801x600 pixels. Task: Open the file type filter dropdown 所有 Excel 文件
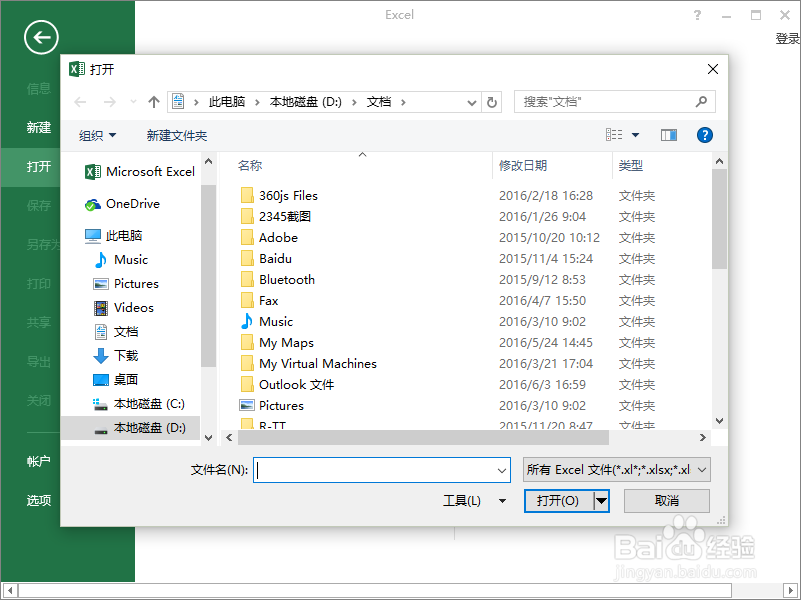click(x=614, y=469)
